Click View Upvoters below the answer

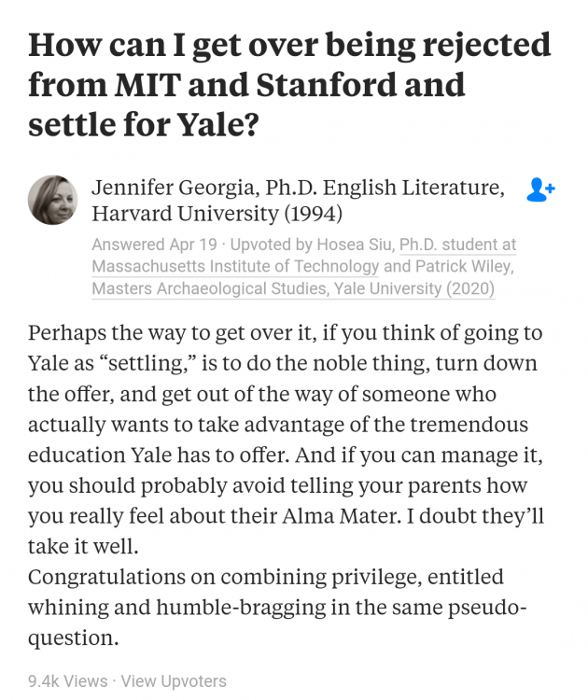pos(174,681)
